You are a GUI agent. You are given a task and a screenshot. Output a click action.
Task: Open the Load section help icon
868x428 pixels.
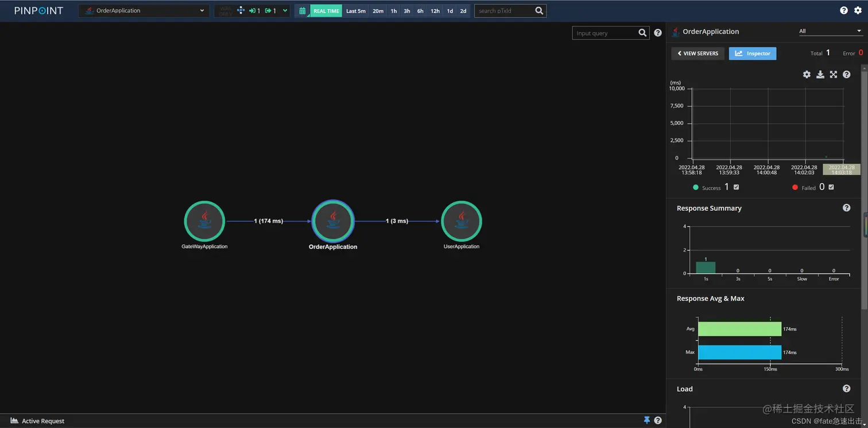[847, 389]
